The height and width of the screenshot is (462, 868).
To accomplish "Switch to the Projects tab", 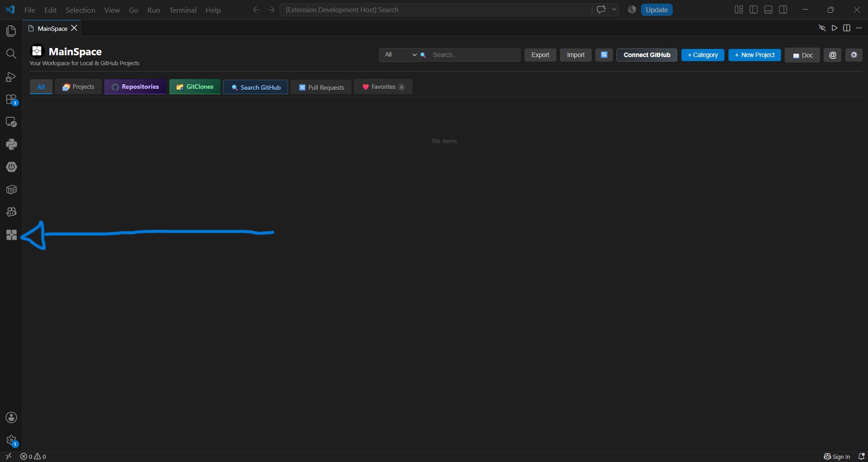I will click(78, 87).
